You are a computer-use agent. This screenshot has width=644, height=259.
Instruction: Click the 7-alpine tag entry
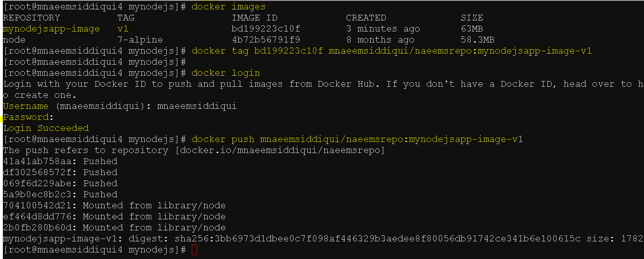coord(140,40)
